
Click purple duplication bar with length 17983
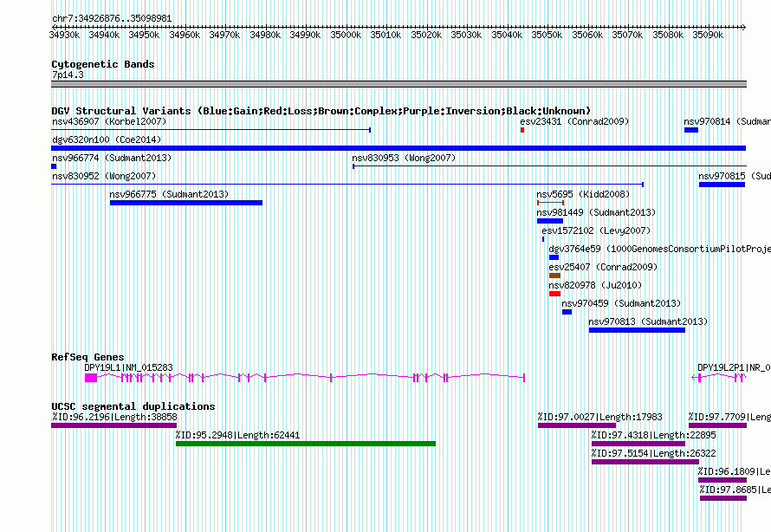point(577,425)
